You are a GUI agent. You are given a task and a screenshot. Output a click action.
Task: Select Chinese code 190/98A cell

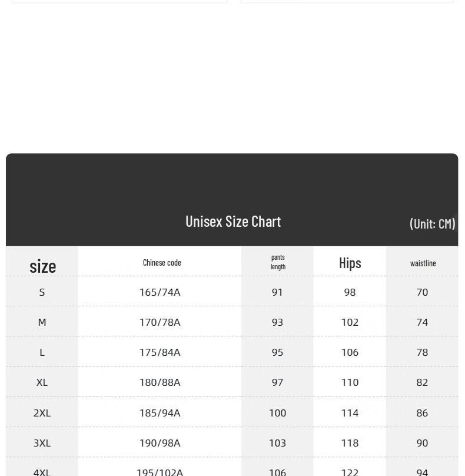[160, 443]
